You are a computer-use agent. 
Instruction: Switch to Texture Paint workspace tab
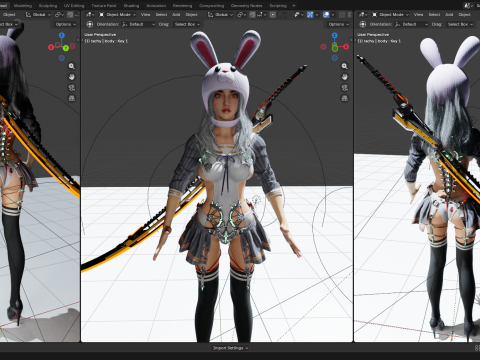104,5
